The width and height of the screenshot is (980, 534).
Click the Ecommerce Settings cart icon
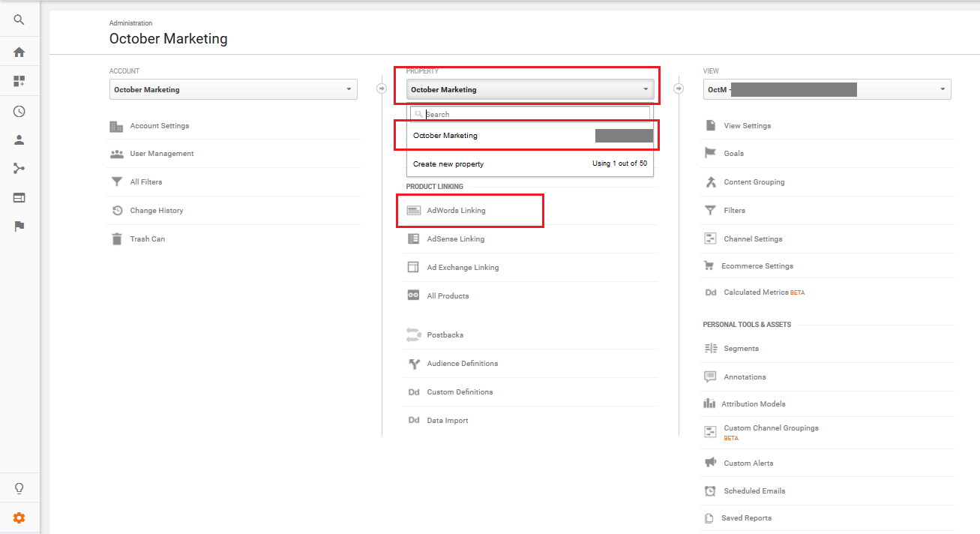[709, 265]
